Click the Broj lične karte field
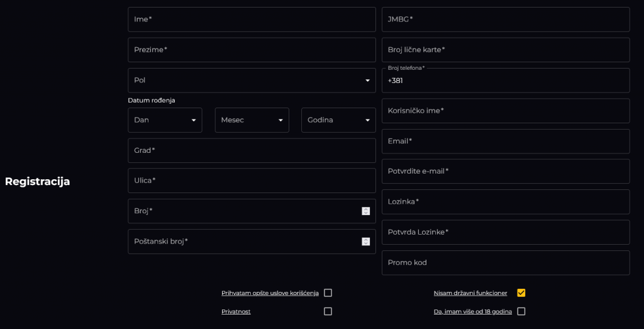The image size is (644, 329). [506, 50]
